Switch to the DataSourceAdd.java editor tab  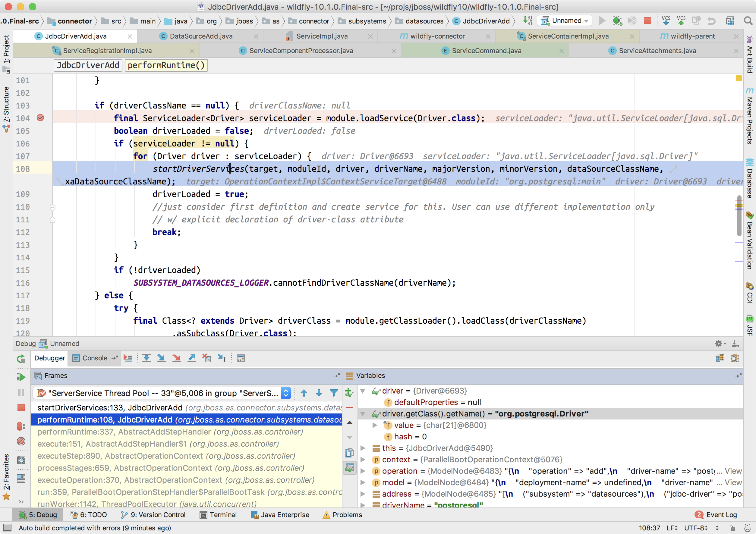pyautogui.click(x=201, y=36)
